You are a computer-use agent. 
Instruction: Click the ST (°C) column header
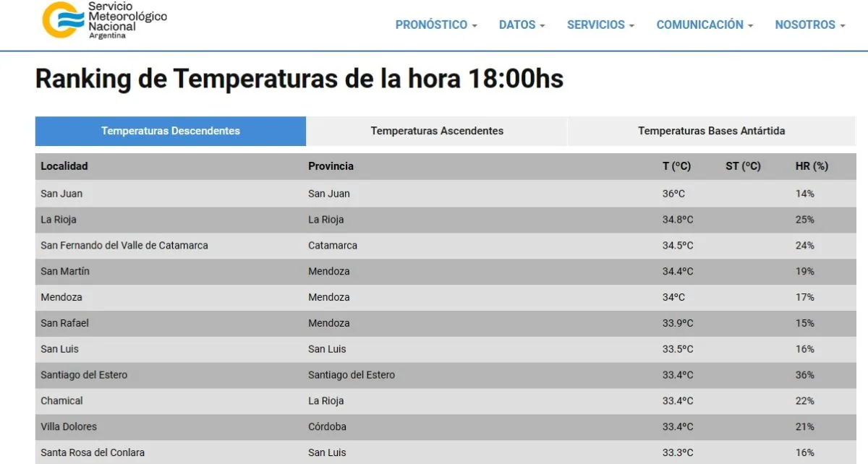(742, 166)
